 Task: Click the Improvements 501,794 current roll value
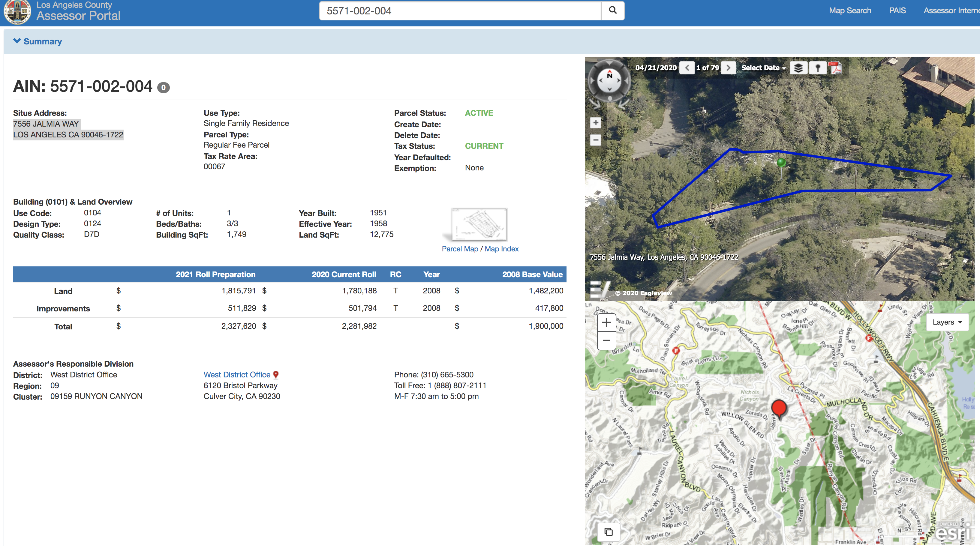point(362,308)
